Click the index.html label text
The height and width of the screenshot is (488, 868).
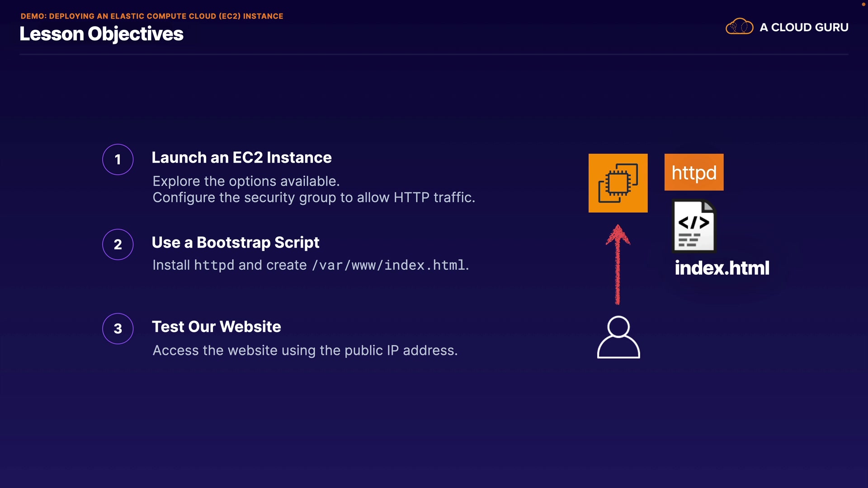(x=722, y=268)
